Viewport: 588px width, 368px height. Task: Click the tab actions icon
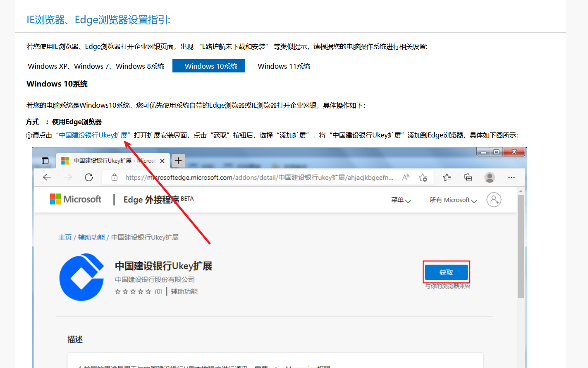[x=45, y=161]
